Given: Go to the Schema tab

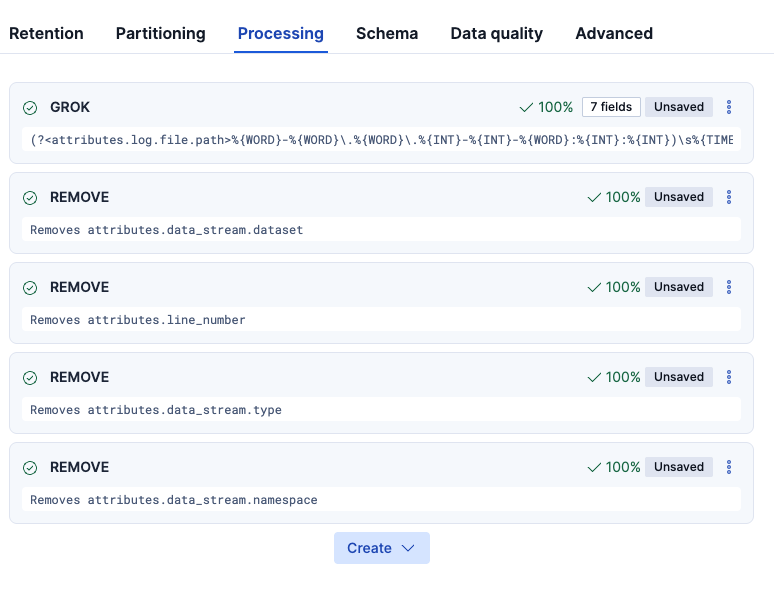Looking at the screenshot, I should click(387, 33).
